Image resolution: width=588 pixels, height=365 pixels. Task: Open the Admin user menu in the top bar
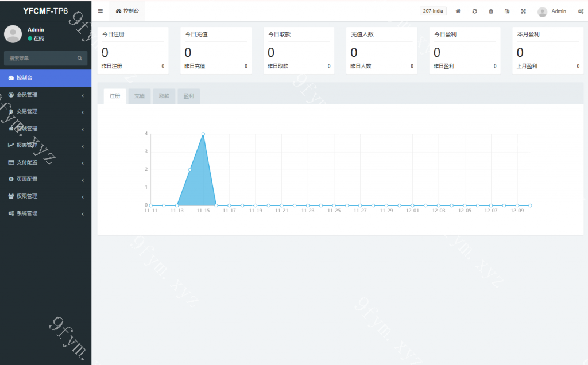tap(552, 11)
